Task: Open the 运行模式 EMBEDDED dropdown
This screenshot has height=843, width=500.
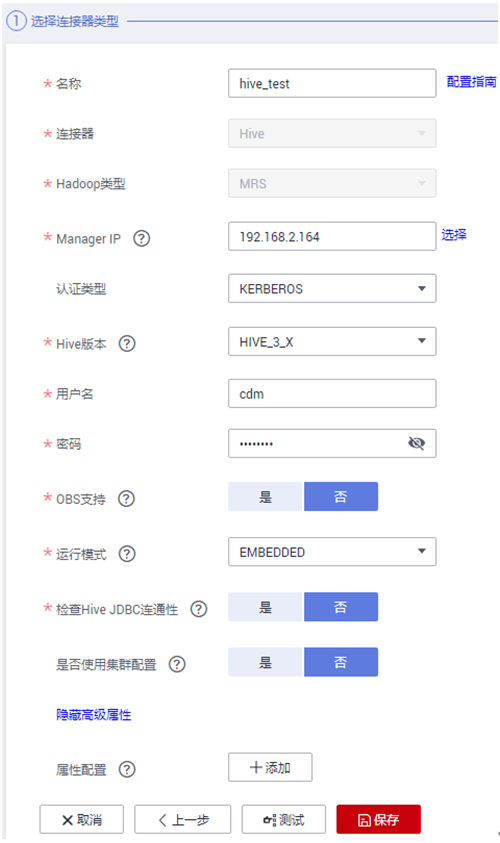Action: click(332, 552)
